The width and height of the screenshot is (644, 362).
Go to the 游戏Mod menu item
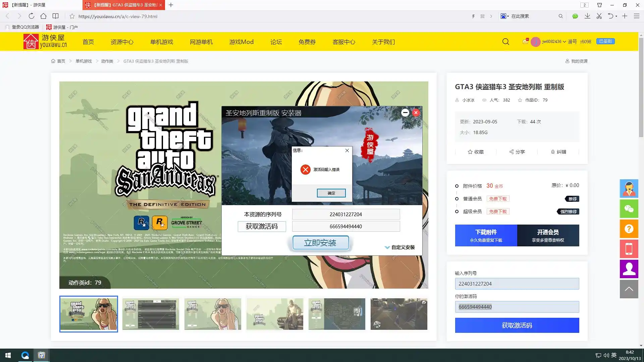[x=241, y=42]
